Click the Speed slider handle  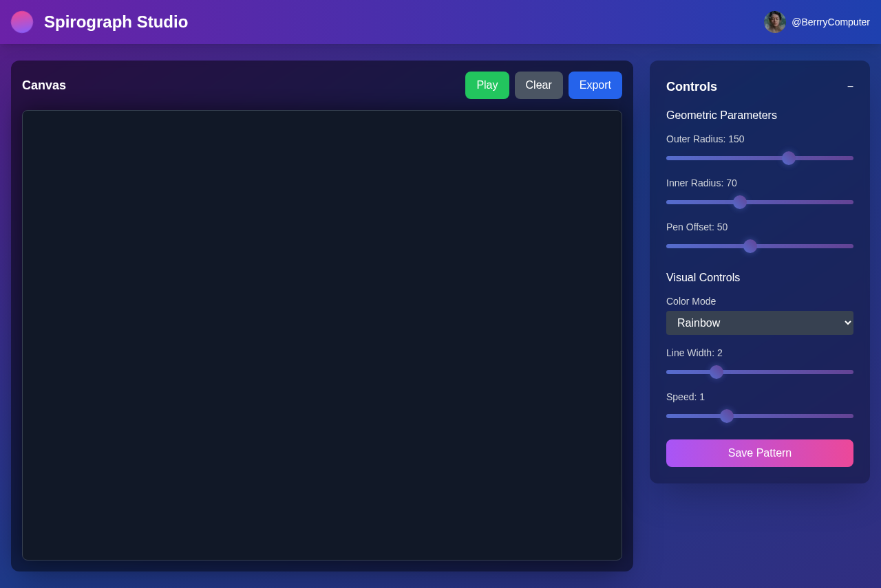(727, 416)
